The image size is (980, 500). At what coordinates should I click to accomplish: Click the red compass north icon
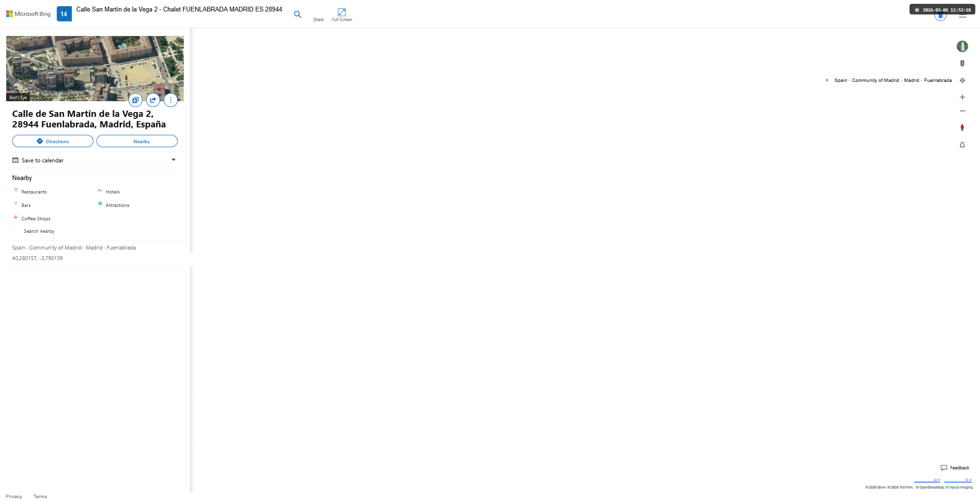coord(962,127)
